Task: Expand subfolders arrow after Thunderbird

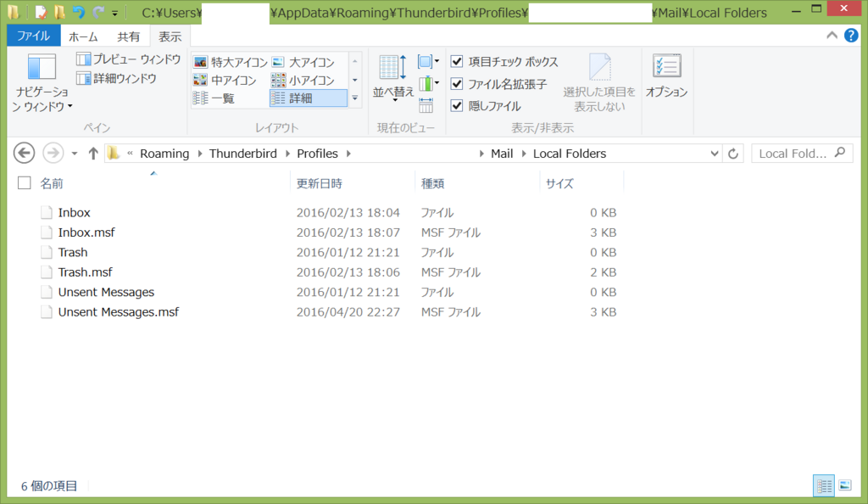Action: (287, 154)
